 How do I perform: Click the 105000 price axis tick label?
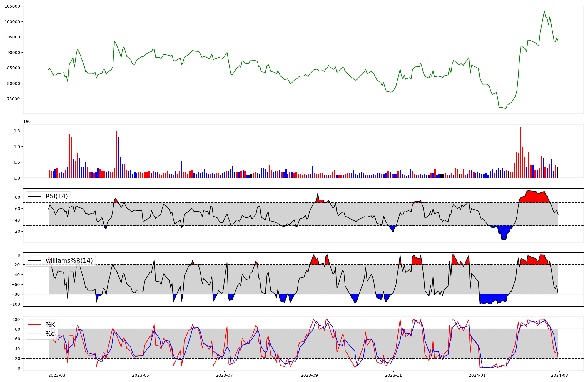[12, 6]
